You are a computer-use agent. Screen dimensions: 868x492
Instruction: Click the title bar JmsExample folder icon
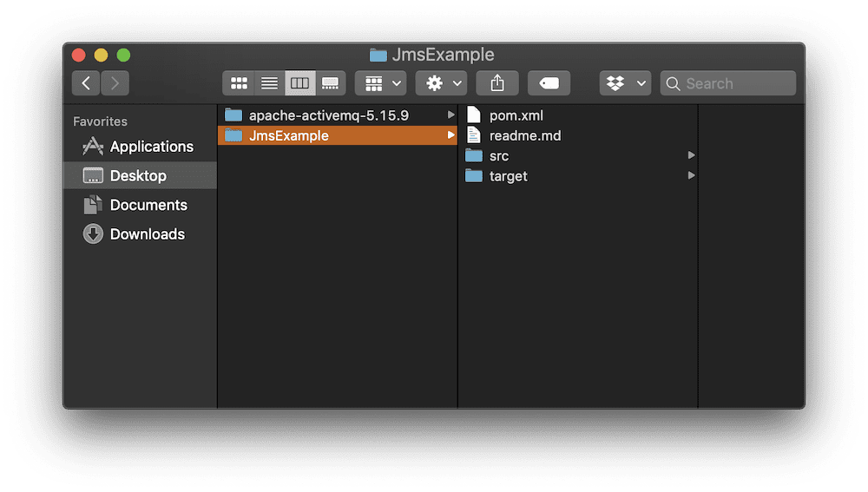tap(378, 55)
